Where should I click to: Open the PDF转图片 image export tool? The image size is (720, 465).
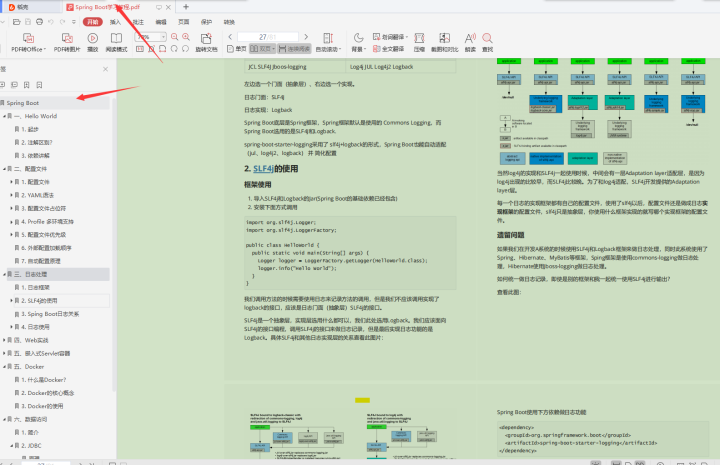tap(67, 42)
